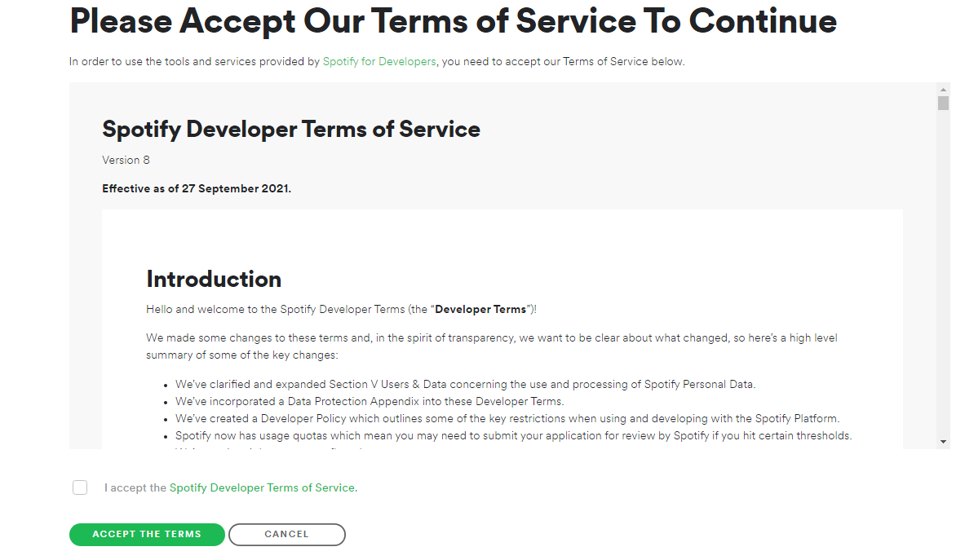Open the Spotify for Developers link
Screen dimensions: 965x560
coord(379,61)
